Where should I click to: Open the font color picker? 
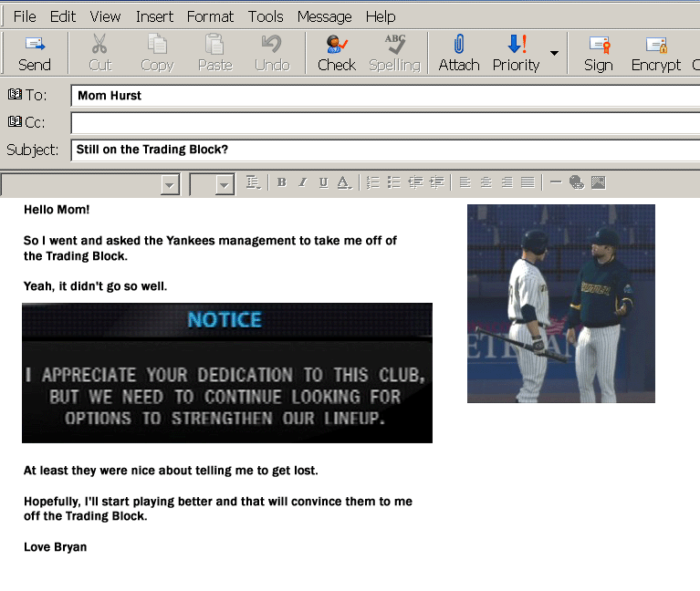pyautogui.click(x=344, y=182)
